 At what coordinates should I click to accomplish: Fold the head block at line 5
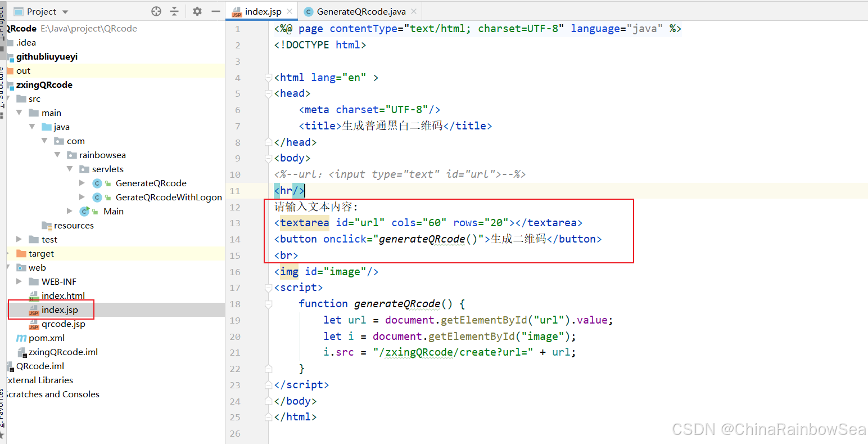[x=269, y=93]
